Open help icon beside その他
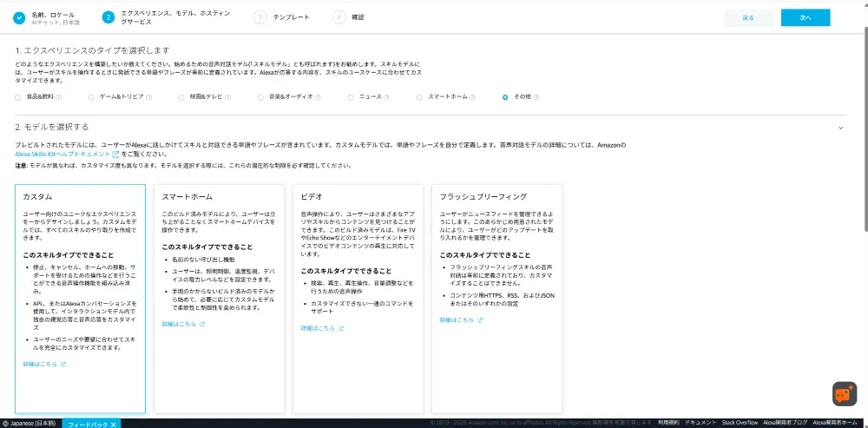Screen dimensions: 868x428 tap(536, 97)
